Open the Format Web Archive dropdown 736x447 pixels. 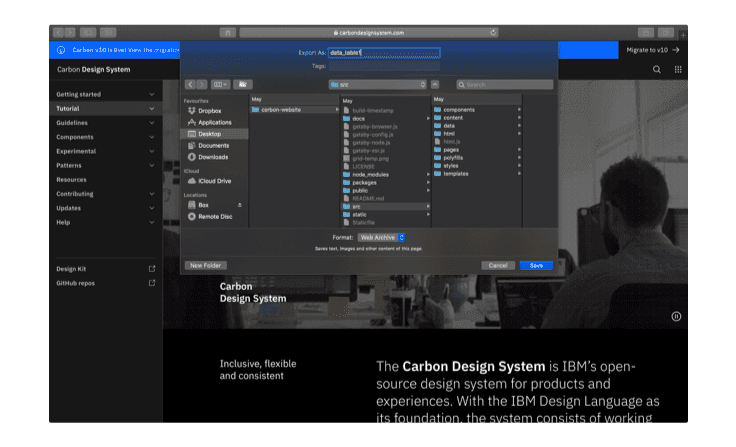pos(380,237)
